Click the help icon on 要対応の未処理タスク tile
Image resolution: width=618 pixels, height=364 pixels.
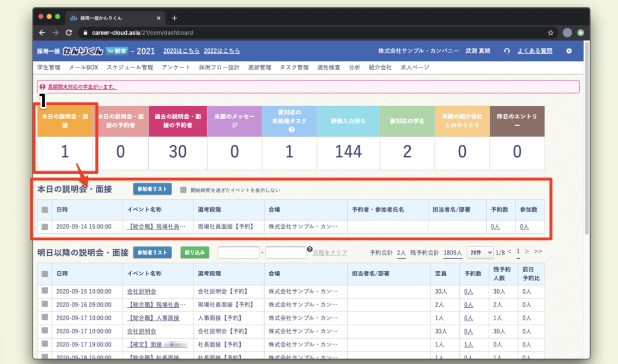[x=292, y=130]
